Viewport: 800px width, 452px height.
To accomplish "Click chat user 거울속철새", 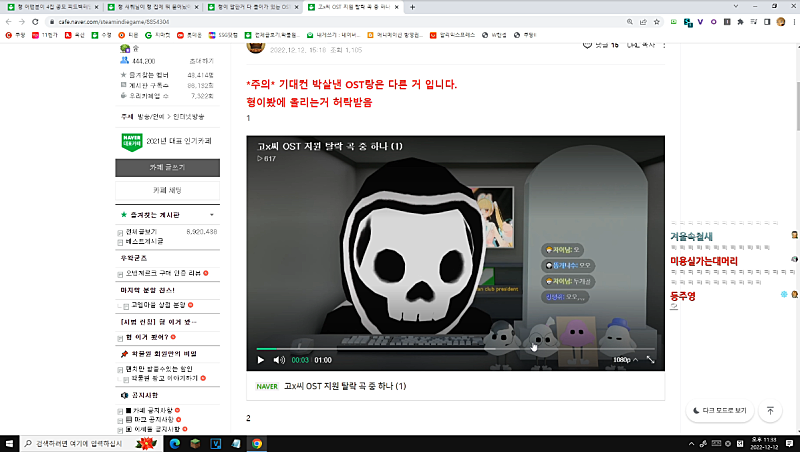I will pos(691,236).
